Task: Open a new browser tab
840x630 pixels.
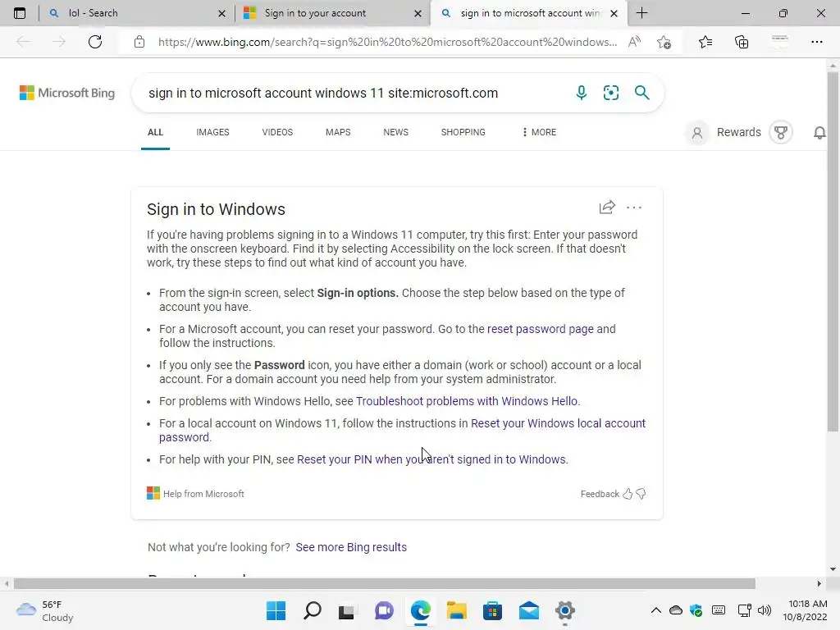Action: [641, 13]
